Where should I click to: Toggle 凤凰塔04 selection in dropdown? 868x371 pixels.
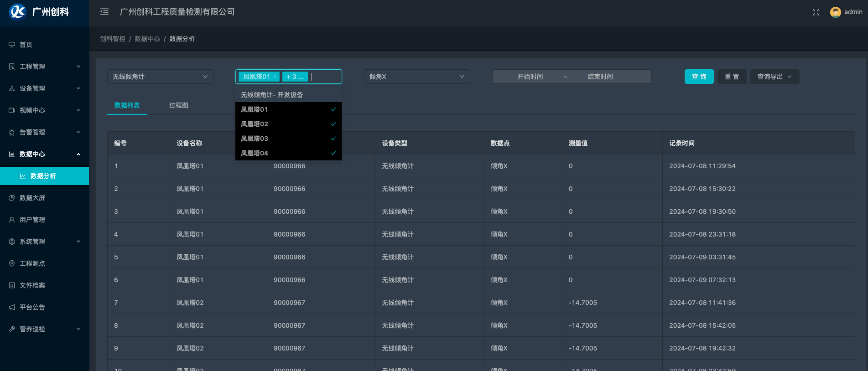pyautogui.click(x=288, y=153)
